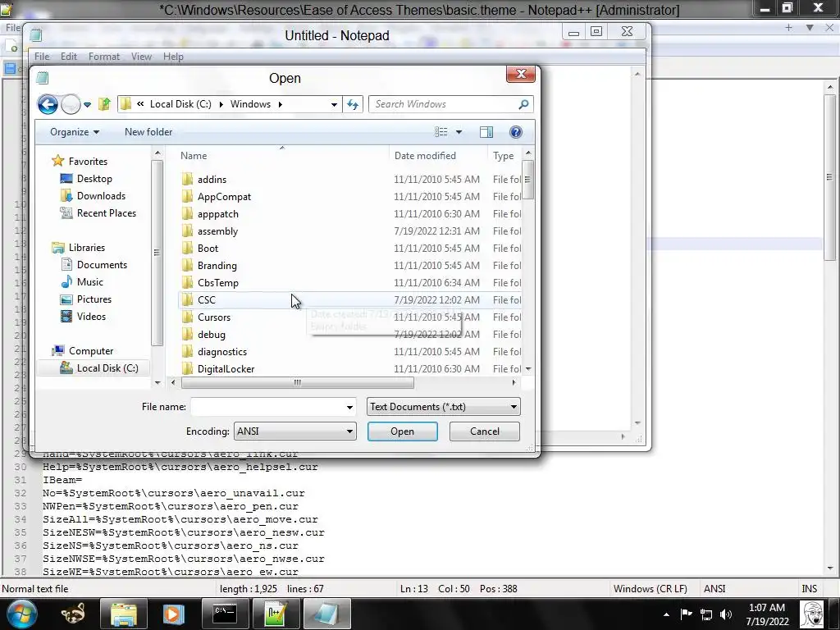Click Local Disk (C:) in the address path
Screen dimensions: 840x630
180,104
